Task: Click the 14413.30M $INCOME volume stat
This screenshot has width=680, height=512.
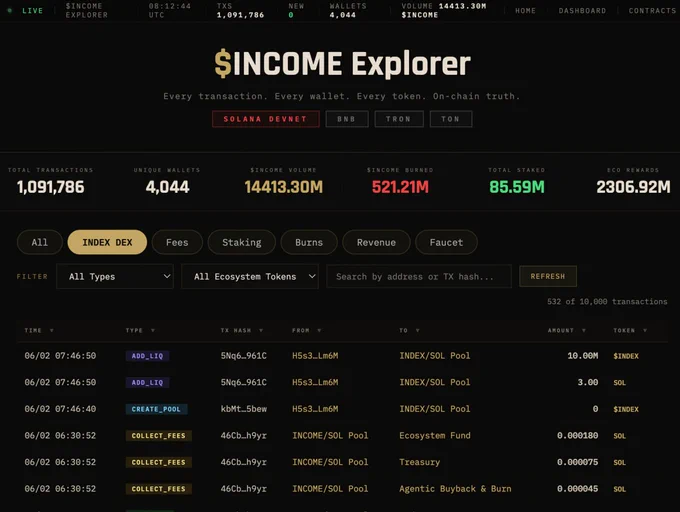Action: click(284, 187)
